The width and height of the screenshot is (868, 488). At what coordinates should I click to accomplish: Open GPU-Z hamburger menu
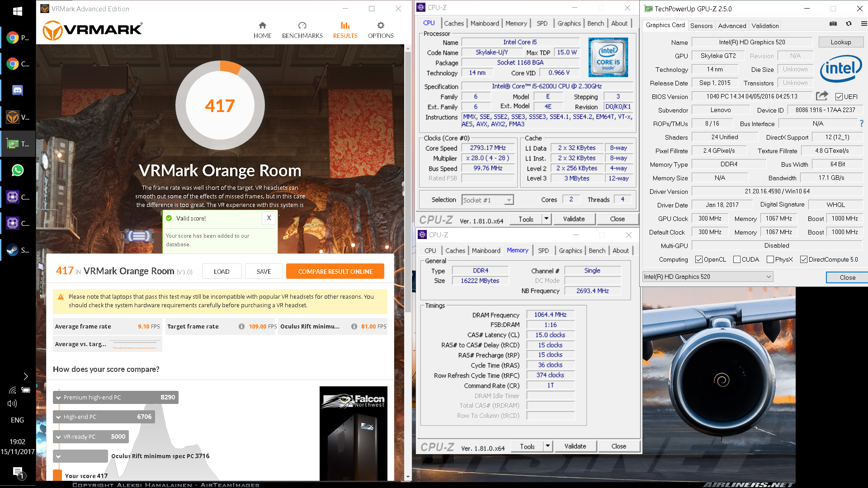pos(864,24)
